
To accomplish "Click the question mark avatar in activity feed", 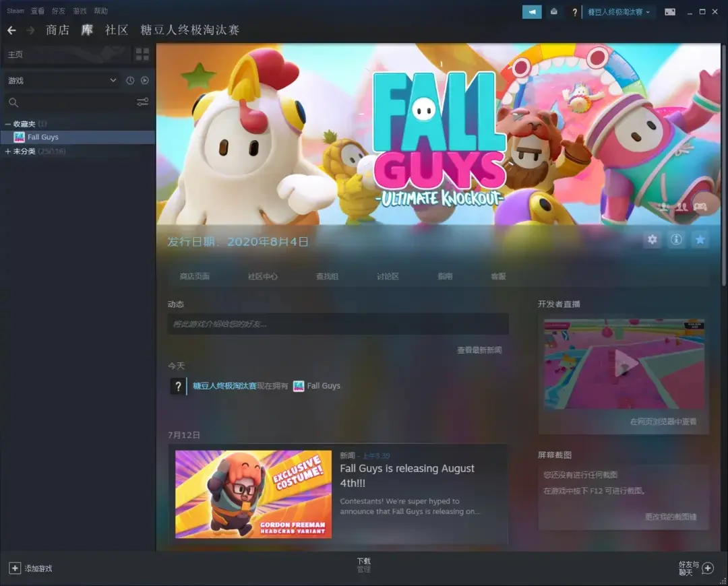I will [178, 386].
